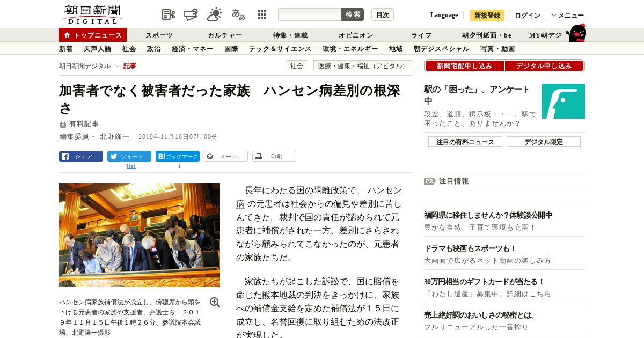Expand the メニュー dropdown
Screen dimensions: 644x338
click(568, 15)
